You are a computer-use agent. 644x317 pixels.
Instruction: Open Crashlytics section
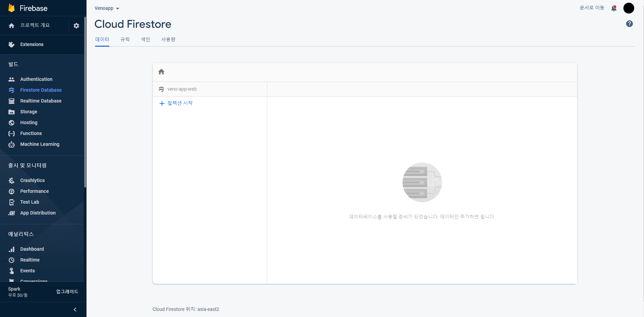pyautogui.click(x=32, y=180)
